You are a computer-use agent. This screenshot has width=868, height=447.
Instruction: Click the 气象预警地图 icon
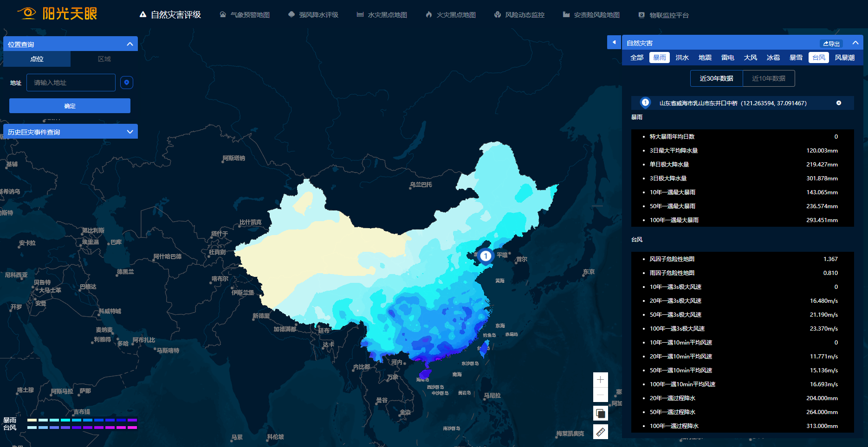click(x=223, y=15)
